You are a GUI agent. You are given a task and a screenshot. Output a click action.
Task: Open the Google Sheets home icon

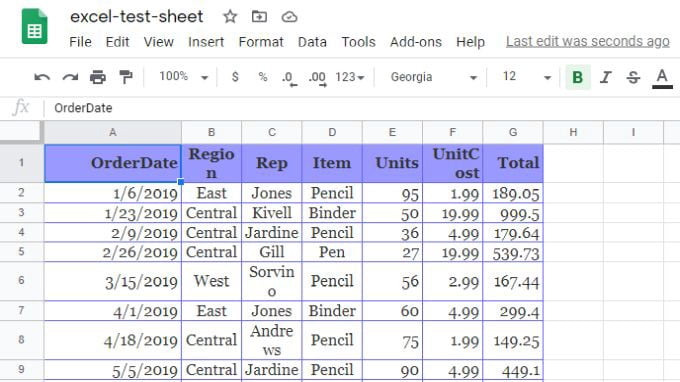(34, 26)
